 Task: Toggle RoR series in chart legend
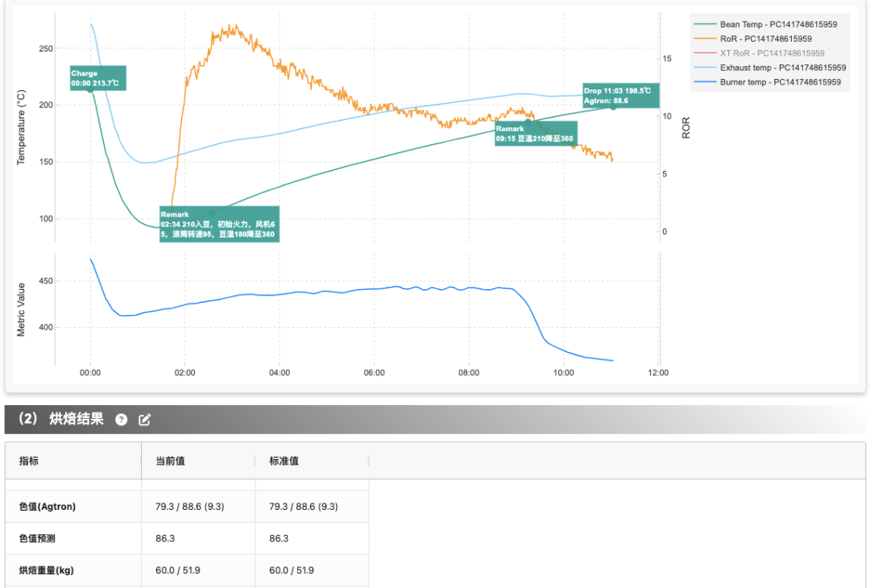click(753, 39)
